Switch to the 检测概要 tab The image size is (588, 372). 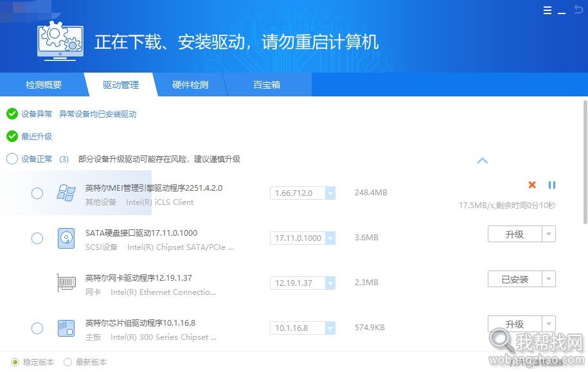point(44,85)
